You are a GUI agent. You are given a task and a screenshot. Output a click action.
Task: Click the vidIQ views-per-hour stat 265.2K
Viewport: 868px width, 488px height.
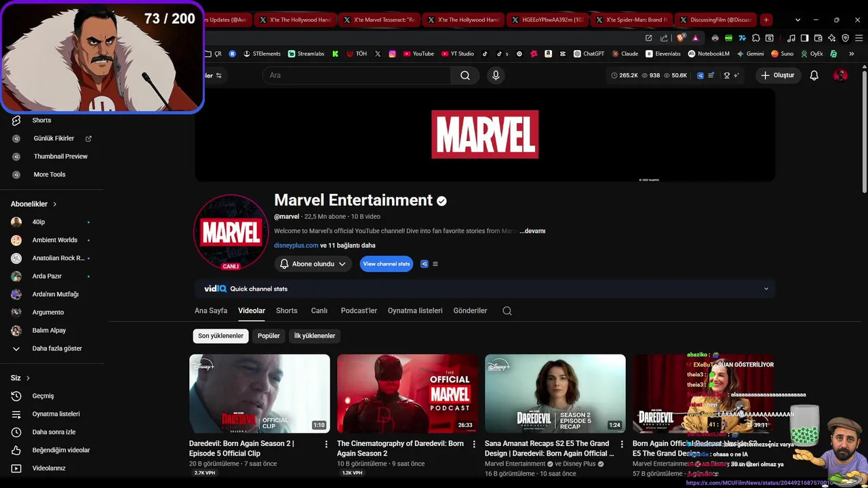pos(625,75)
